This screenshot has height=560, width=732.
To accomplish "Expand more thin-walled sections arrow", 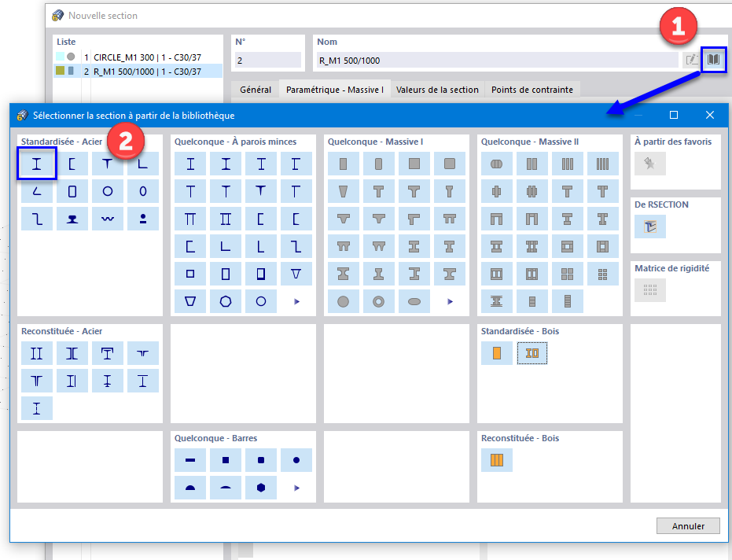I will tap(296, 302).
